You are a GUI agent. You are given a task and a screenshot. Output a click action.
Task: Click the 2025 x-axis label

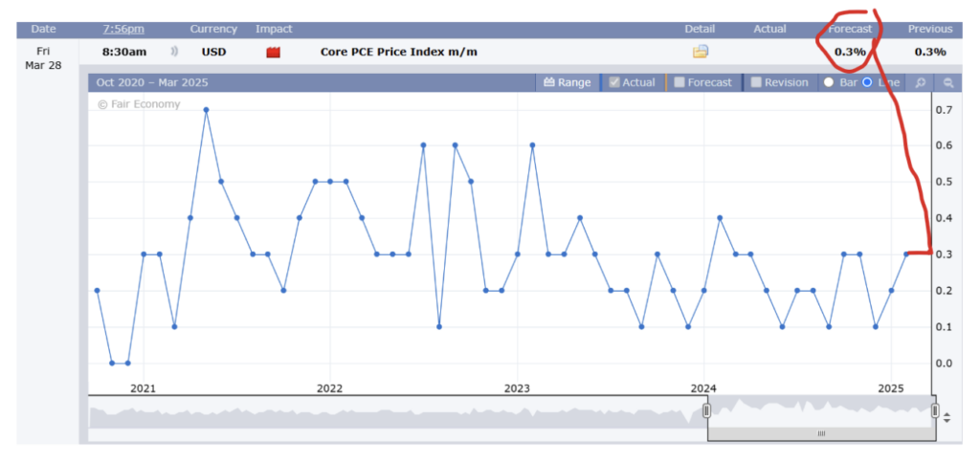(x=891, y=388)
